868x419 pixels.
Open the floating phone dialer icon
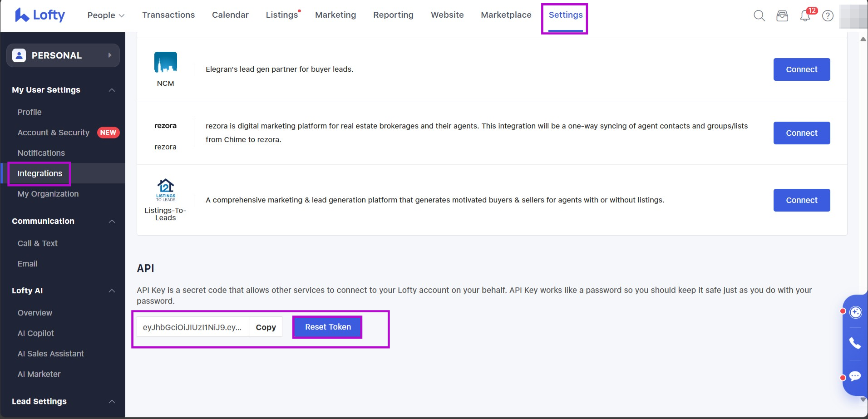(855, 343)
